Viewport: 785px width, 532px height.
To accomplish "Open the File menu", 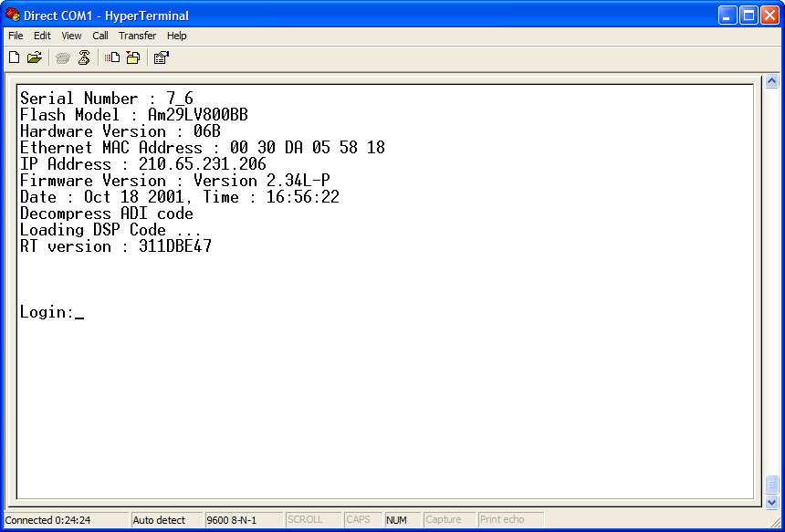I will (15, 36).
